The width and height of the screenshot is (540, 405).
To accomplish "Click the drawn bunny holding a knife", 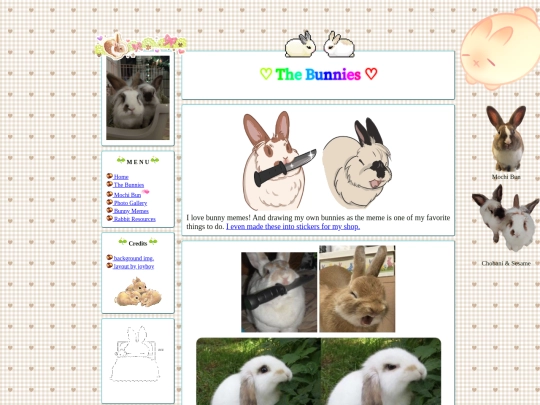I will [278, 160].
